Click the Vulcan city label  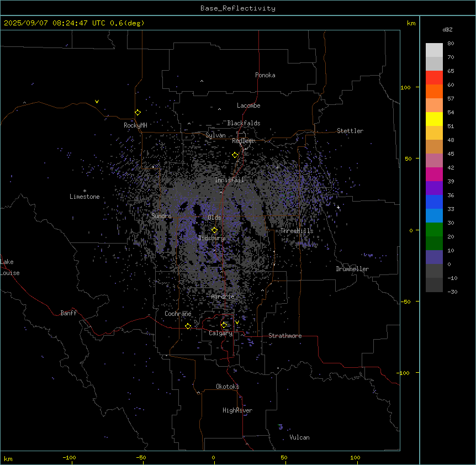point(300,437)
